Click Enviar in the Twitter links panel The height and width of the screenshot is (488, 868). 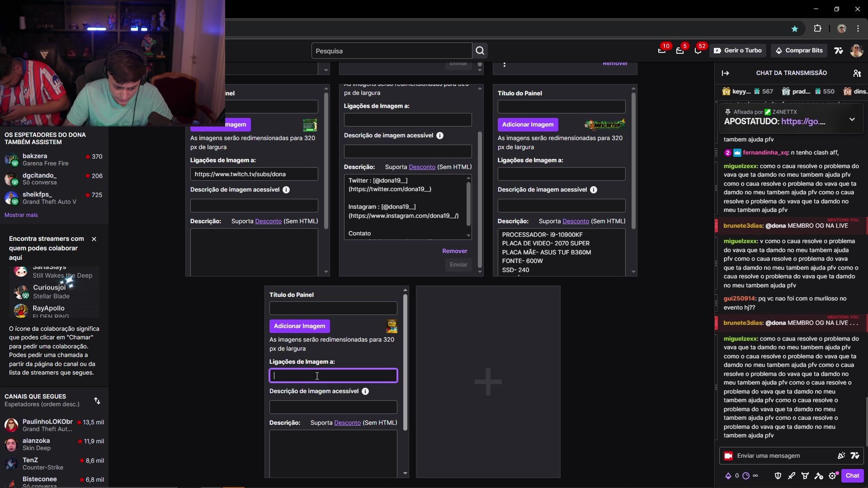tap(458, 265)
